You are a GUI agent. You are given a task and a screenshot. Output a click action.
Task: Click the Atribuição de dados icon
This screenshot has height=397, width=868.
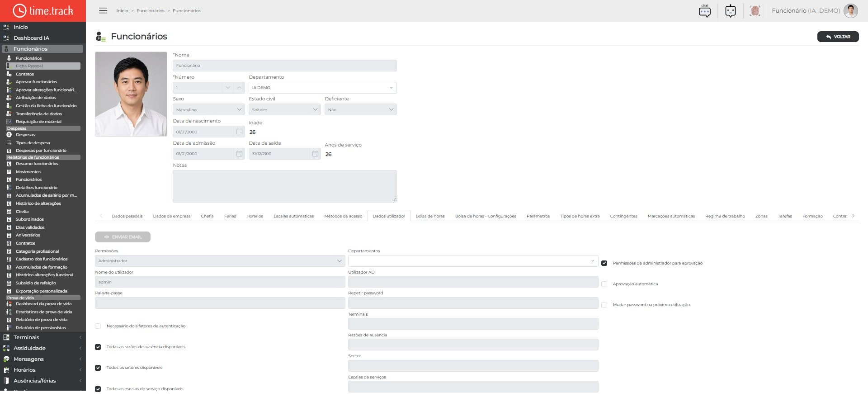[x=9, y=98]
